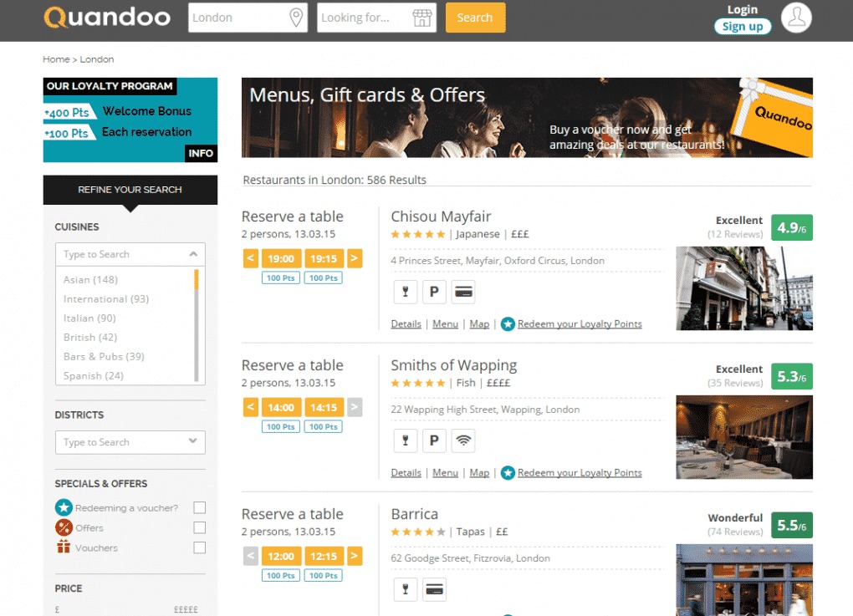
Task: Click the Quandoo logo
Action: point(107,18)
